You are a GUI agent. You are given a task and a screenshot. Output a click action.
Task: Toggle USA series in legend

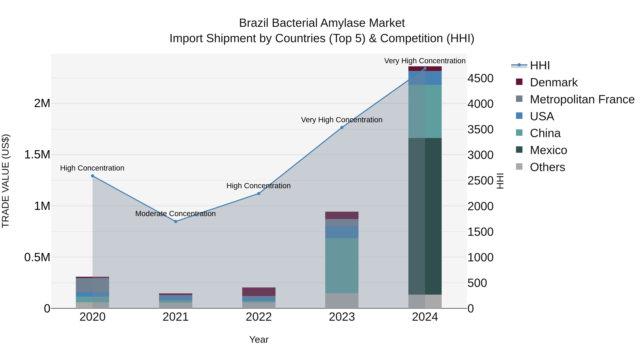(x=535, y=116)
